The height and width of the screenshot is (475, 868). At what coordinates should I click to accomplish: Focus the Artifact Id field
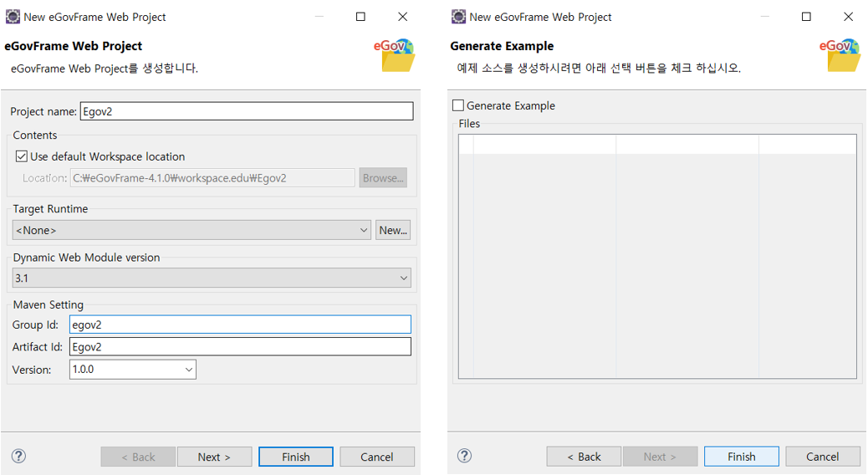click(x=240, y=346)
